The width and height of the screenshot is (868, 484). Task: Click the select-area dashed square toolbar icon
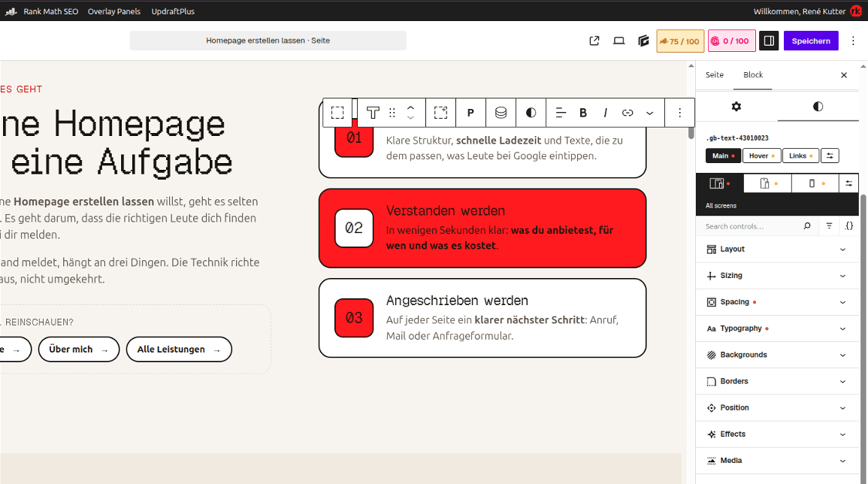(440, 113)
